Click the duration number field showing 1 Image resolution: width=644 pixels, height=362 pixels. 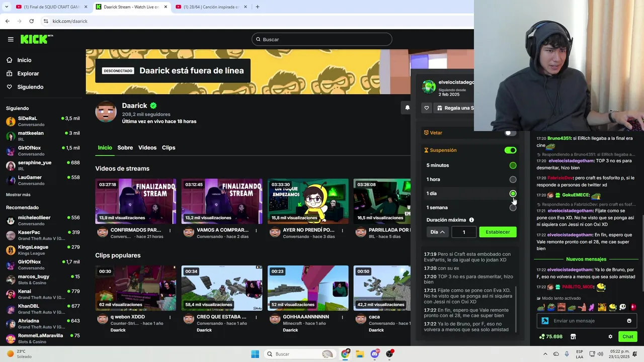point(464,232)
